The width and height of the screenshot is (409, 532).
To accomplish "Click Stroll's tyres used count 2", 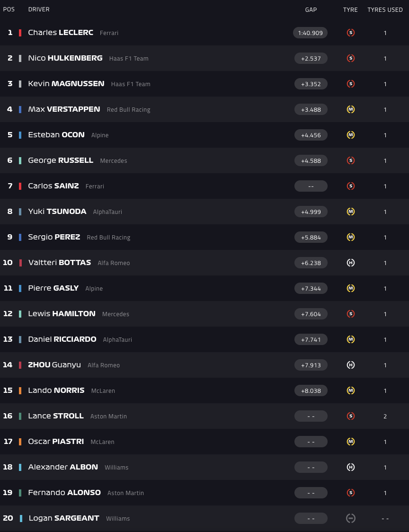I will click(385, 416).
